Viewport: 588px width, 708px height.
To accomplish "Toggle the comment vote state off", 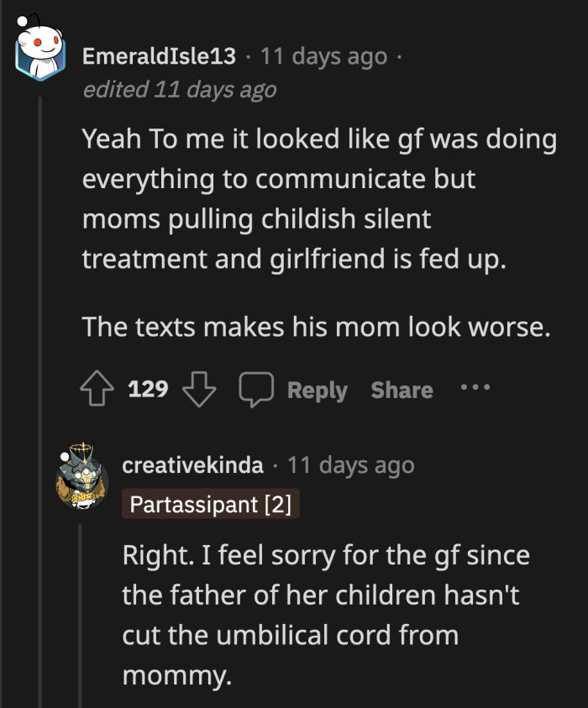I will [x=98, y=389].
